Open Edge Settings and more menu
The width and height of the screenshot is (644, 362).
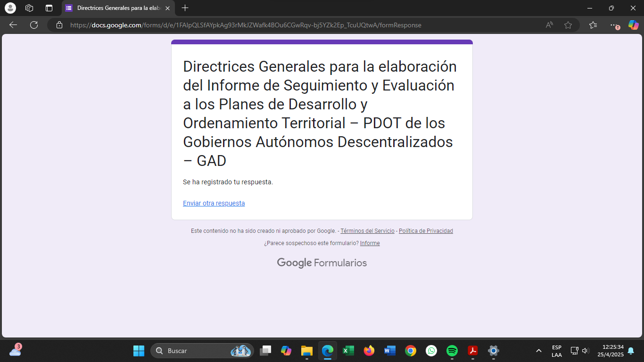pyautogui.click(x=613, y=25)
